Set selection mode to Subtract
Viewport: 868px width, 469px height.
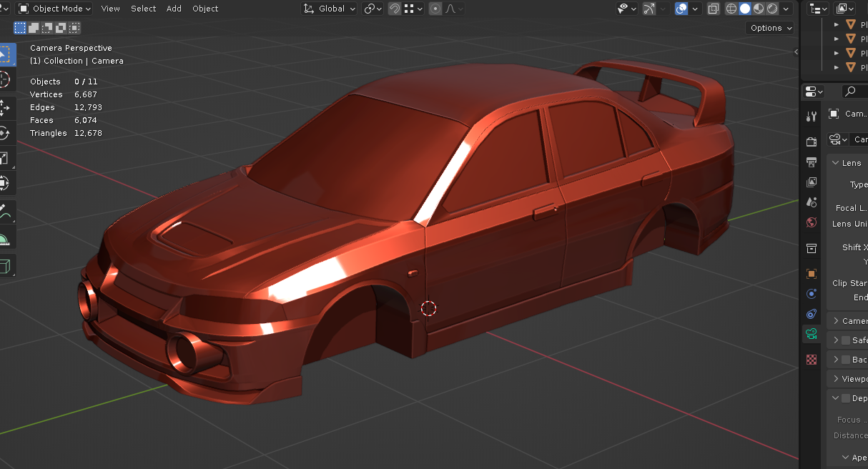47,28
